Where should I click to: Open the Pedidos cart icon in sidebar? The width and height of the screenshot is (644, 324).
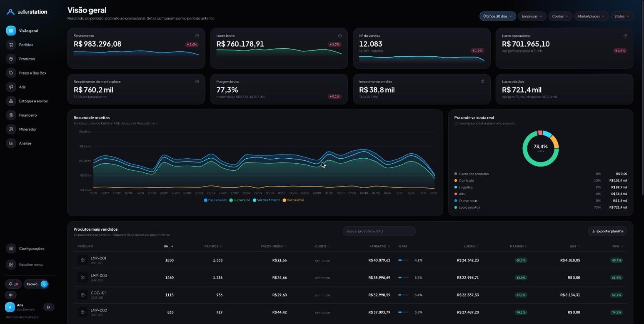(x=11, y=45)
